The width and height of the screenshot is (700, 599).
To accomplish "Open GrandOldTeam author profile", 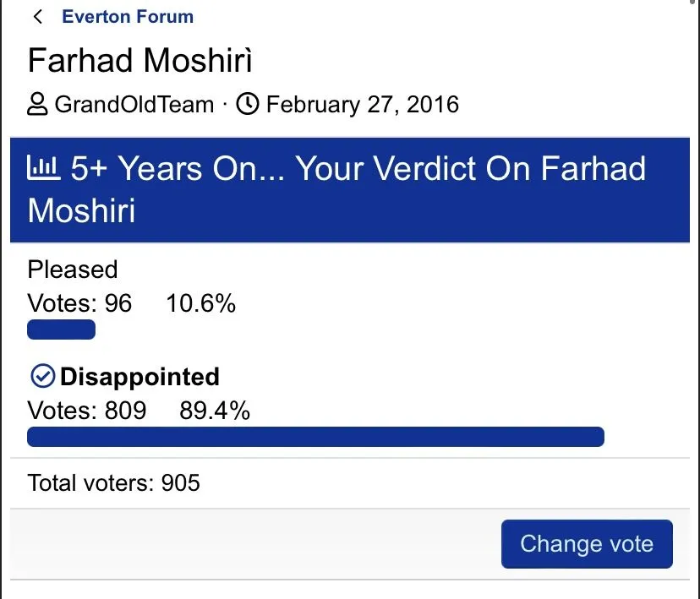I will (134, 105).
